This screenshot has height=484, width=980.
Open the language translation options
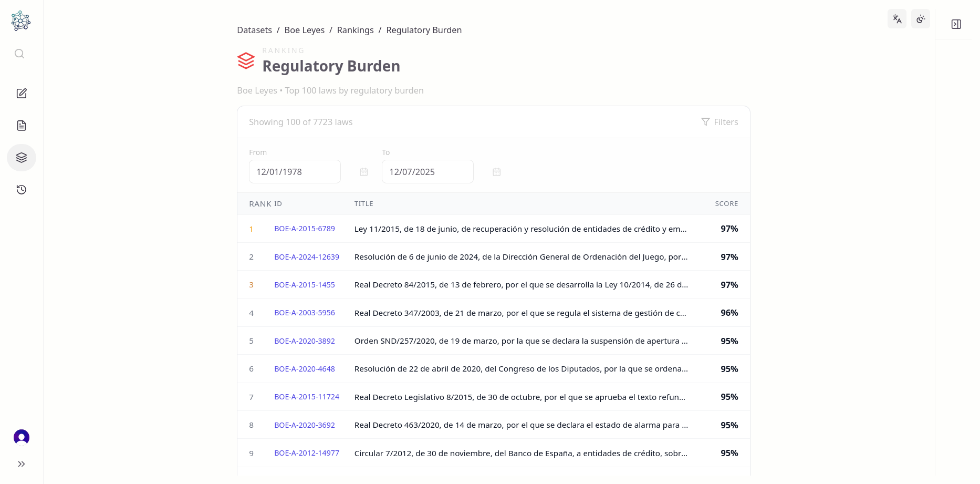[x=896, y=18]
